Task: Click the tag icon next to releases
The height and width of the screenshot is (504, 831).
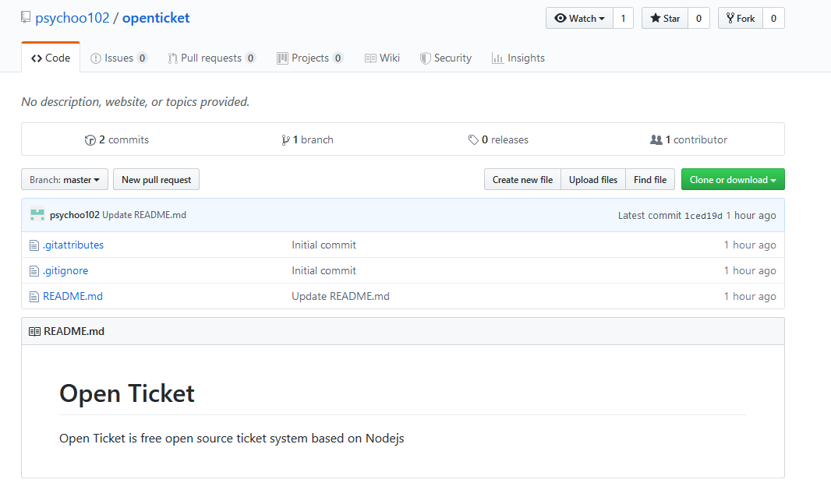Action: pos(473,140)
